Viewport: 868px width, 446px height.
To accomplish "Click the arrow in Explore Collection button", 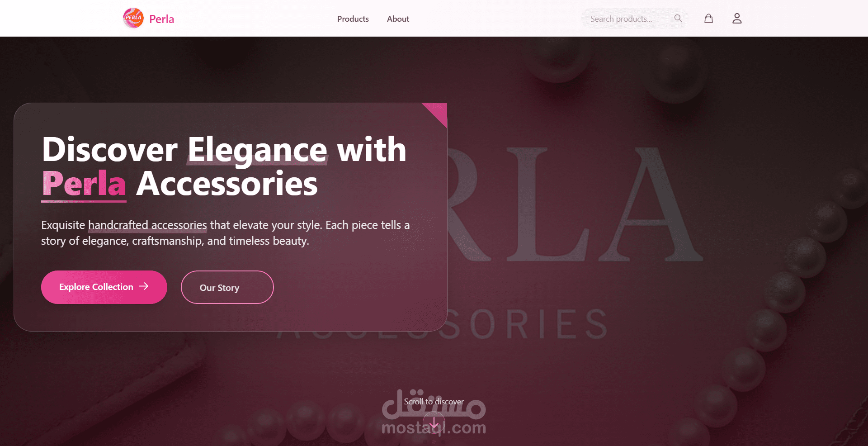I will pos(144,286).
